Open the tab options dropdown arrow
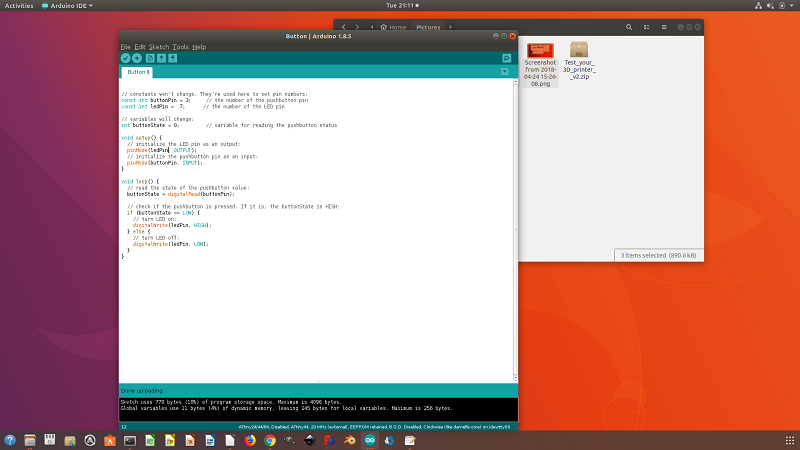This screenshot has height=450, width=800. pyautogui.click(x=505, y=72)
